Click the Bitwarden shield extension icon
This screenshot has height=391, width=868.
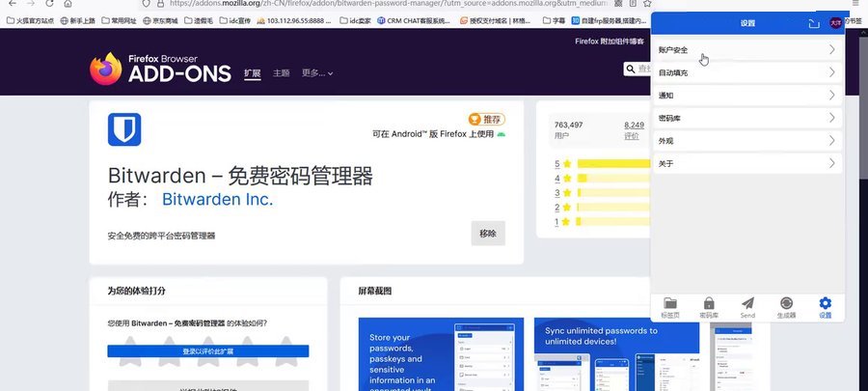(124, 129)
